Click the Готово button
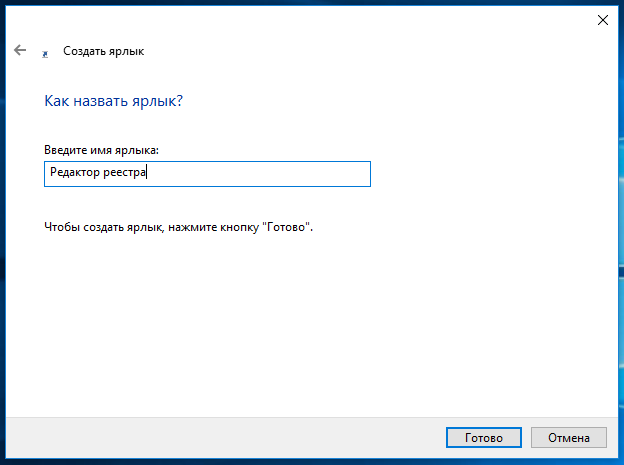 click(484, 438)
